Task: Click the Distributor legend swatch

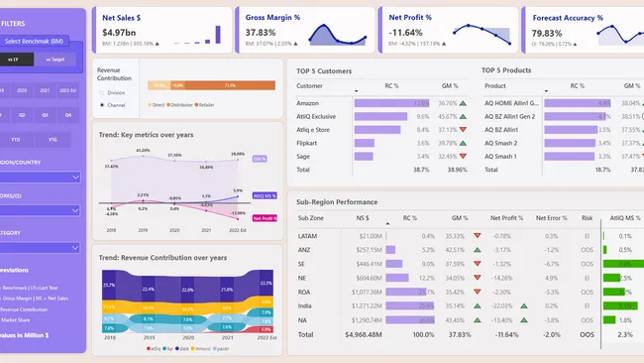Action: [168, 105]
